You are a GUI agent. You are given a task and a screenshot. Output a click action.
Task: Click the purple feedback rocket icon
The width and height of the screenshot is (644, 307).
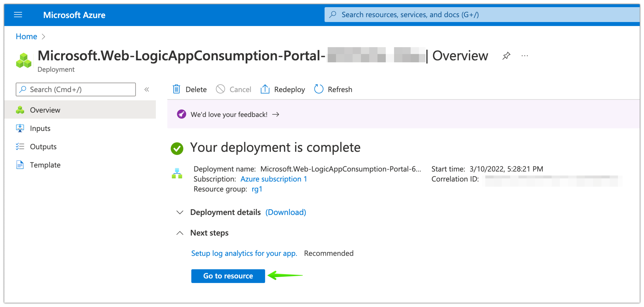point(181,114)
